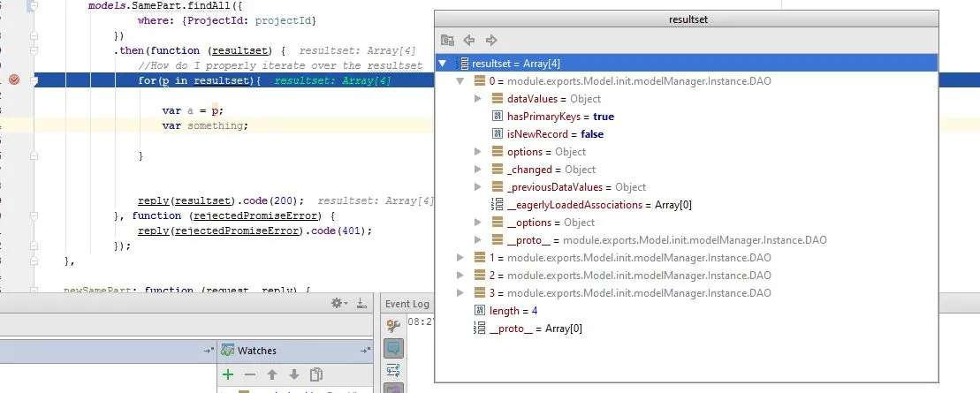Click reply(rejectedPromiseError).code(401) line
Screen dimensions: 980x393
coord(255,231)
